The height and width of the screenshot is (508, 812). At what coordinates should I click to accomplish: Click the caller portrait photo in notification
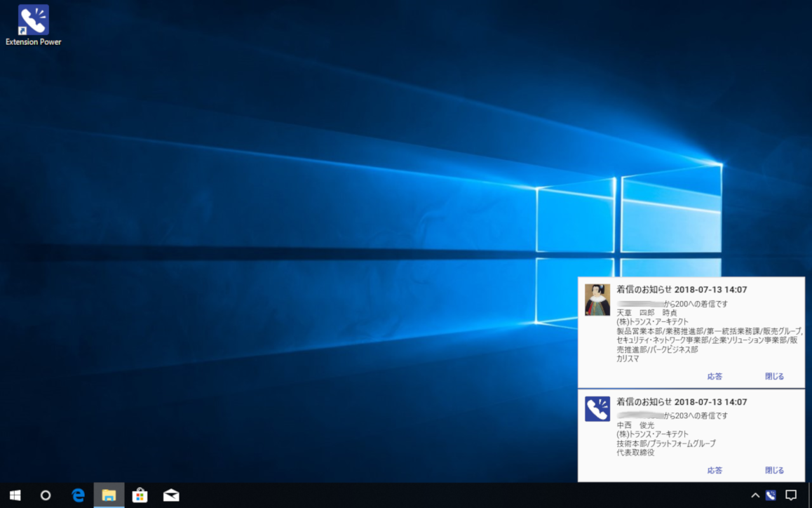597,300
